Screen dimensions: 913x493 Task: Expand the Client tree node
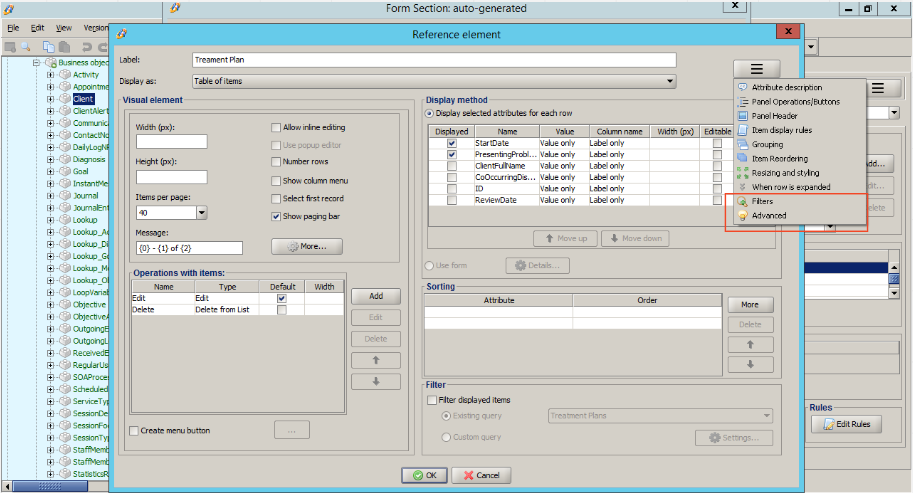tap(51, 99)
